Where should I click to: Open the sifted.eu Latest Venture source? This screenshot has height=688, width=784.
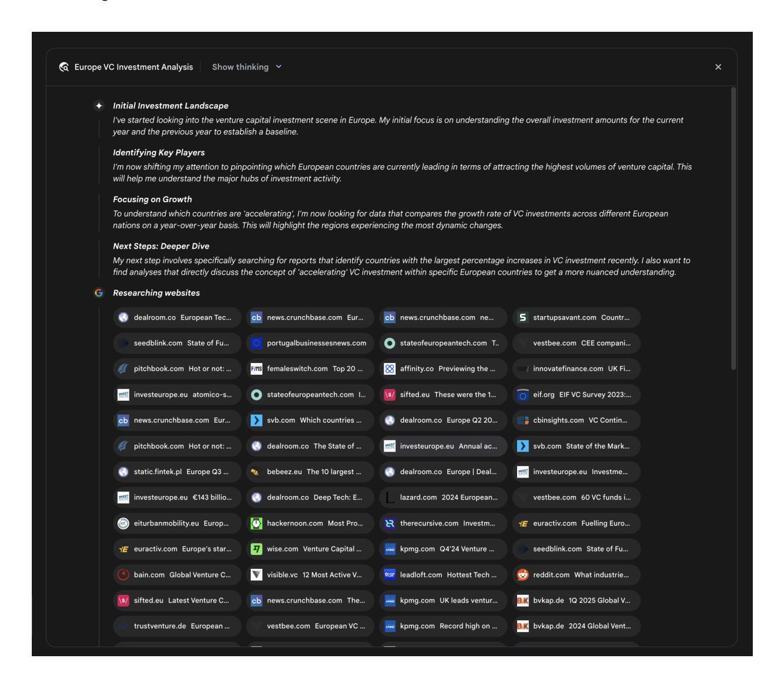177,601
